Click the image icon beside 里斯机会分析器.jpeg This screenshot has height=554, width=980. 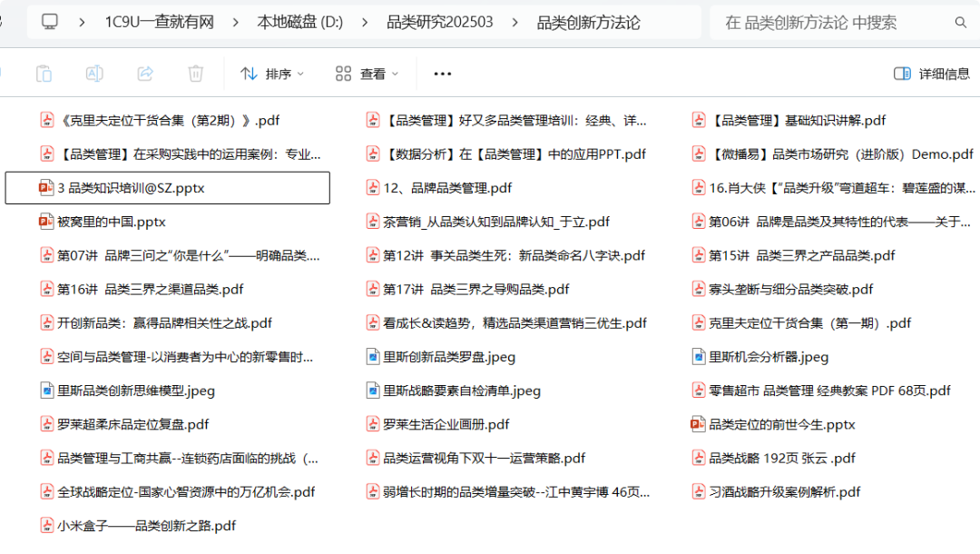click(699, 356)
